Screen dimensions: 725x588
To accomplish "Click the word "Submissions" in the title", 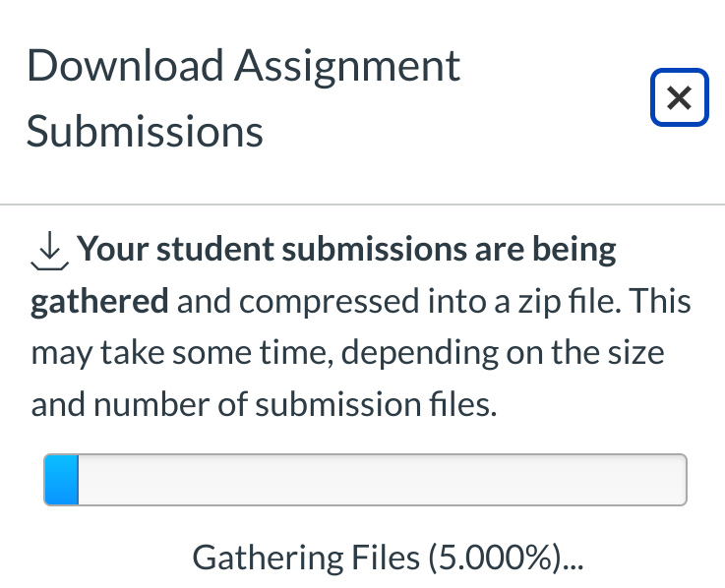I will [x=145, y=131].
